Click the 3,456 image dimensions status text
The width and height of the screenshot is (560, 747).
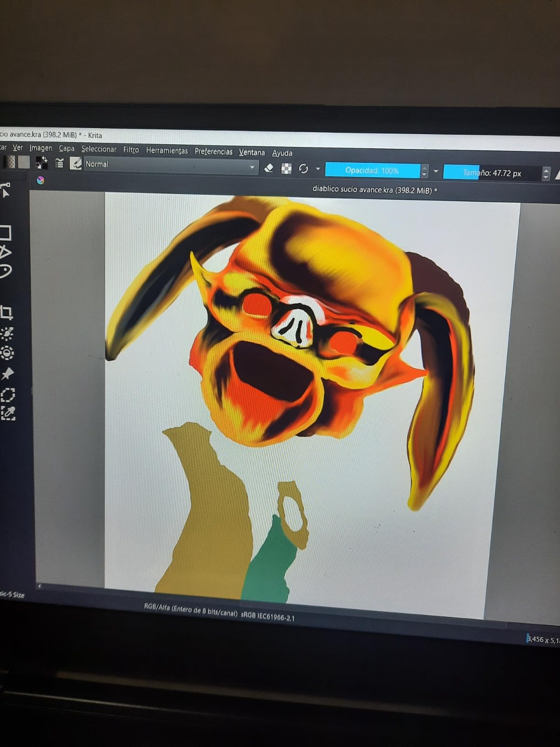pyautogui.click(x=543, y=639)
